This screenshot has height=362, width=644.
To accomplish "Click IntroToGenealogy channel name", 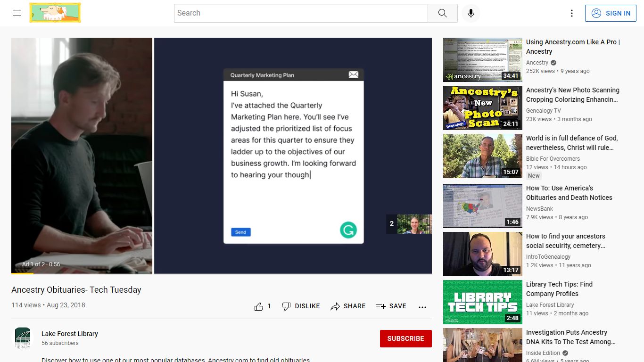I will [548, 257].
